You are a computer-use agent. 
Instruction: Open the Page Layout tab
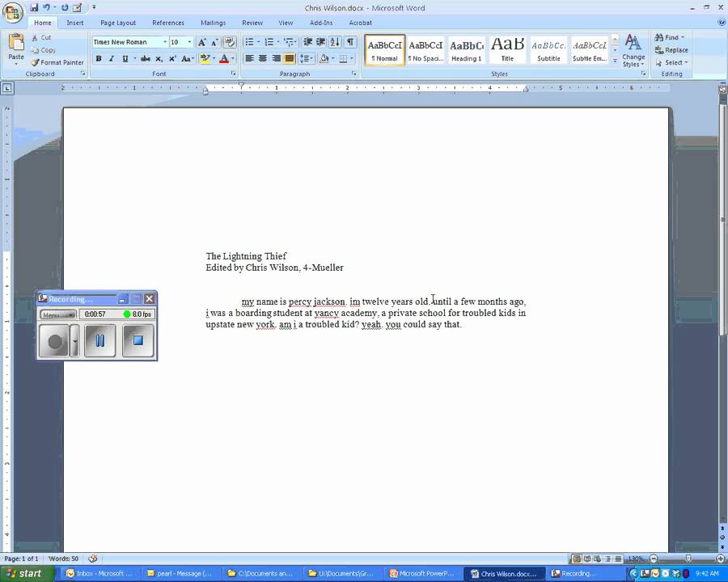[118, 23]
